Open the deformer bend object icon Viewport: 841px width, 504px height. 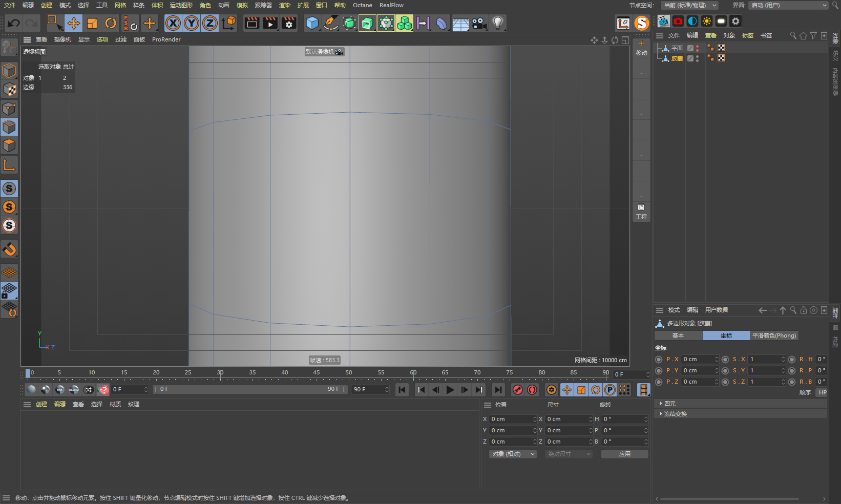441,23
